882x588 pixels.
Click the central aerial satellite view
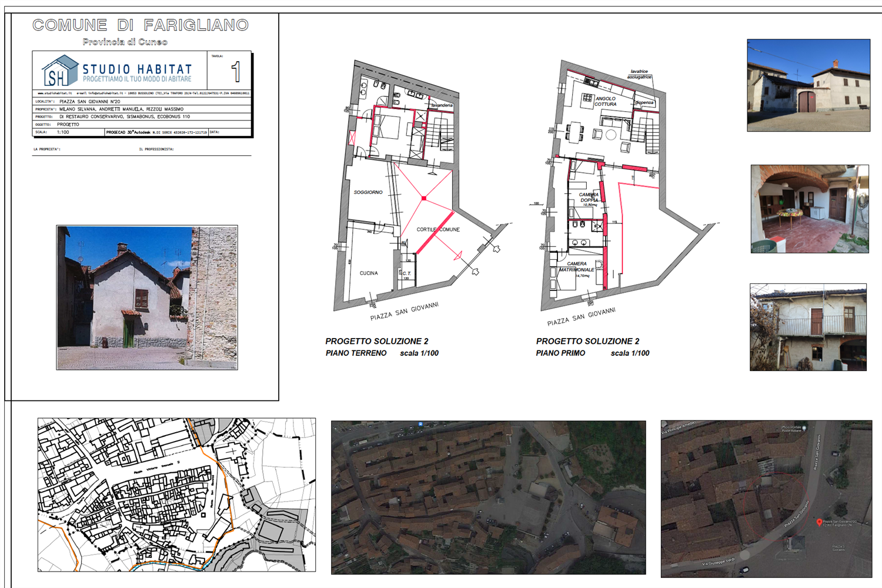click(488, 497)
